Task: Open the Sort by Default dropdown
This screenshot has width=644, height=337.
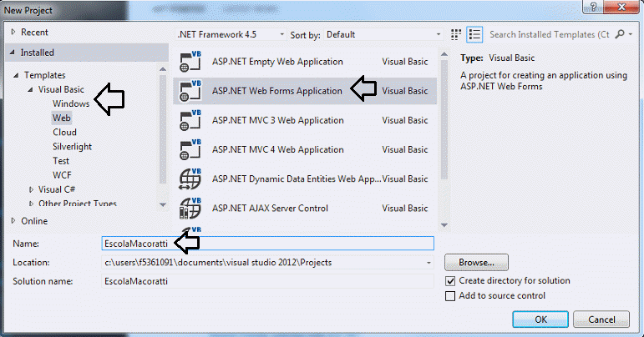Action: [x=383, y=35]
